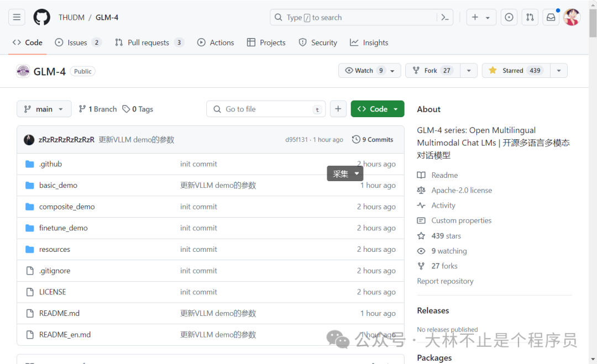View the 27 forks link
Viewport: 597px width, 364px height.
[444, 266]
